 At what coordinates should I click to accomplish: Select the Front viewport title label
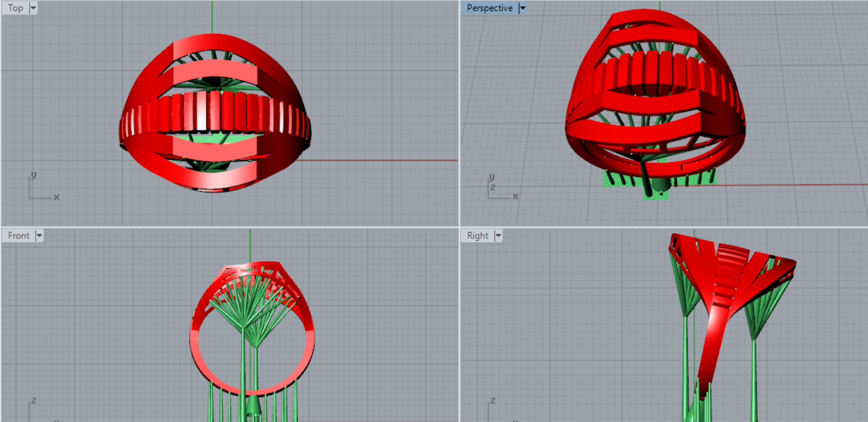click(x=19, y=236)
